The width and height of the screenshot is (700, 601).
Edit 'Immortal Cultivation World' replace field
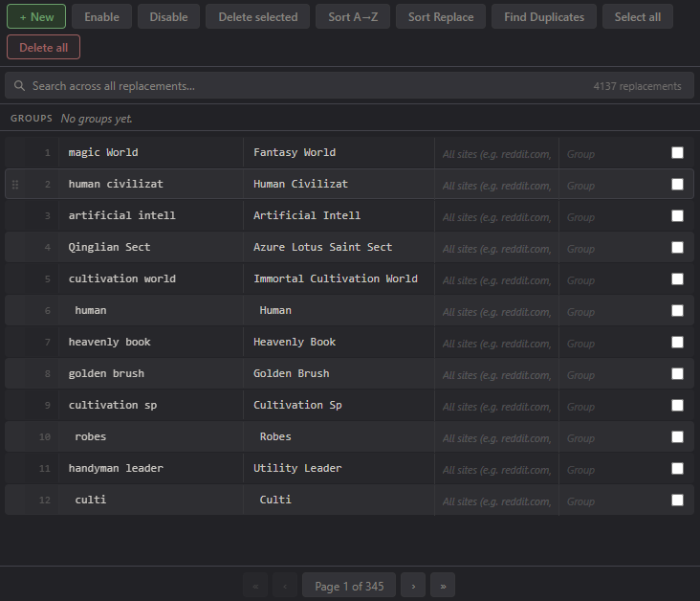(x=339, y=278)
